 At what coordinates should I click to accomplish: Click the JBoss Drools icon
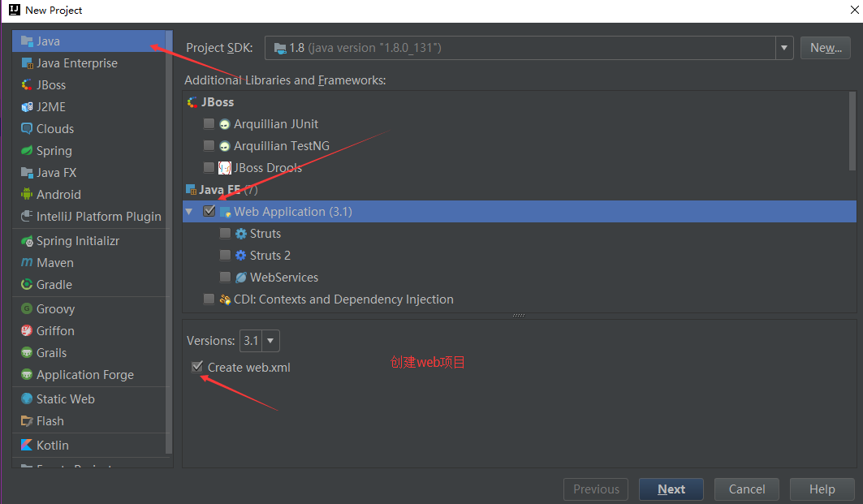pyautogui.click(x=225, y=168)
